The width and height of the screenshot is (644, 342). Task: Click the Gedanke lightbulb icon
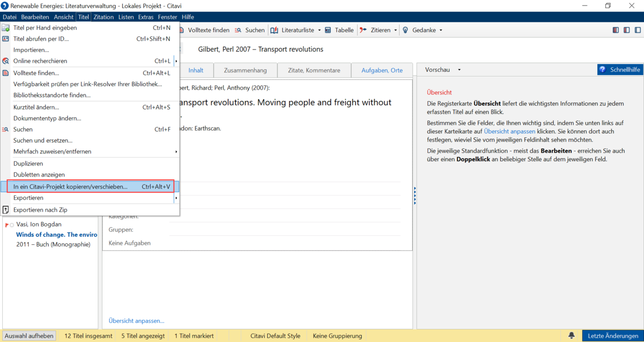coord(405,30)
